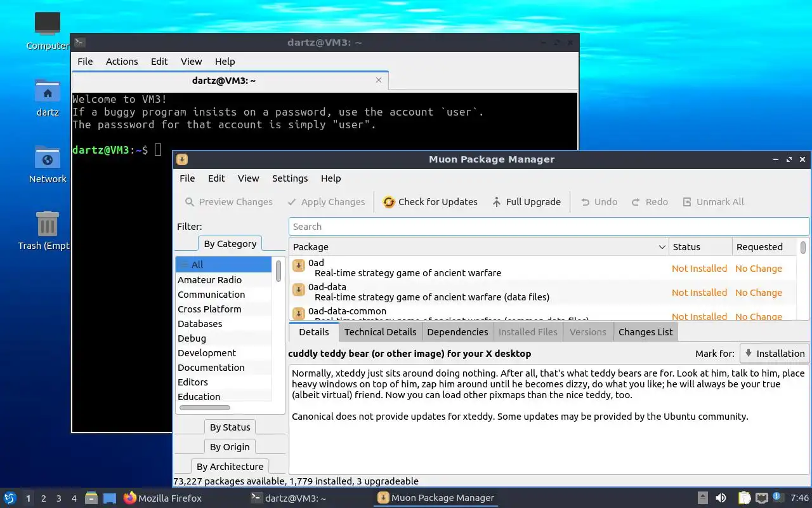812x508 pixels.
Task: Click the Status column header
Action: tap(700, 247)
